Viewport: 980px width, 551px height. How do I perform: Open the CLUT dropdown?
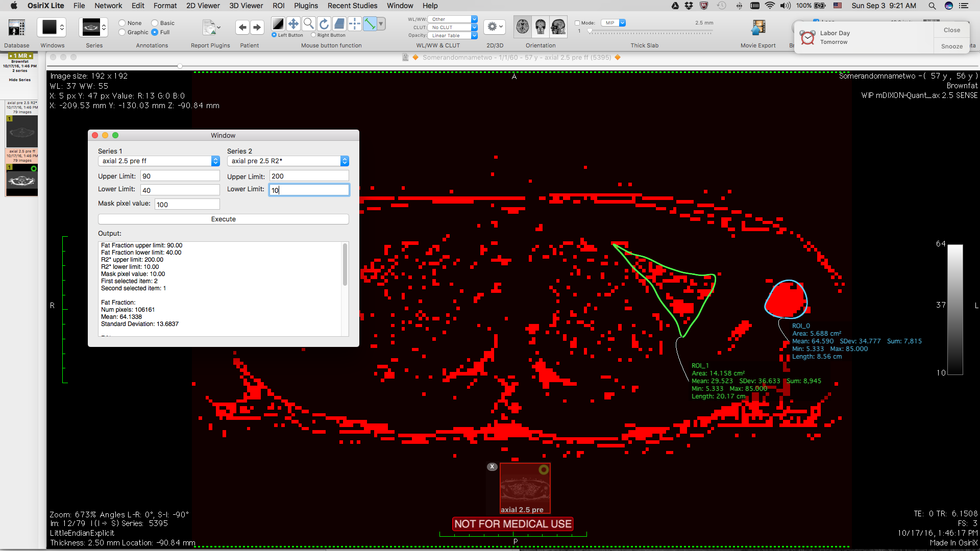click(452, 28)
